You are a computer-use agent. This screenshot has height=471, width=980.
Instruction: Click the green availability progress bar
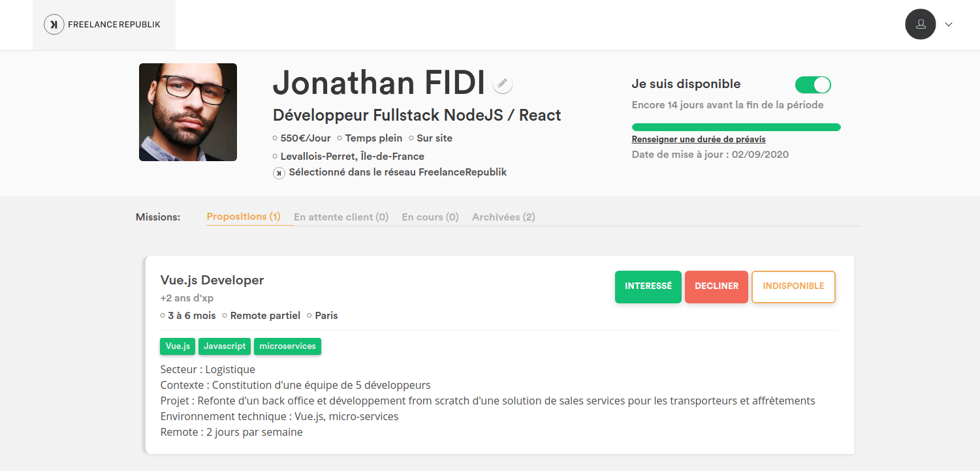(x=736, y=127)
